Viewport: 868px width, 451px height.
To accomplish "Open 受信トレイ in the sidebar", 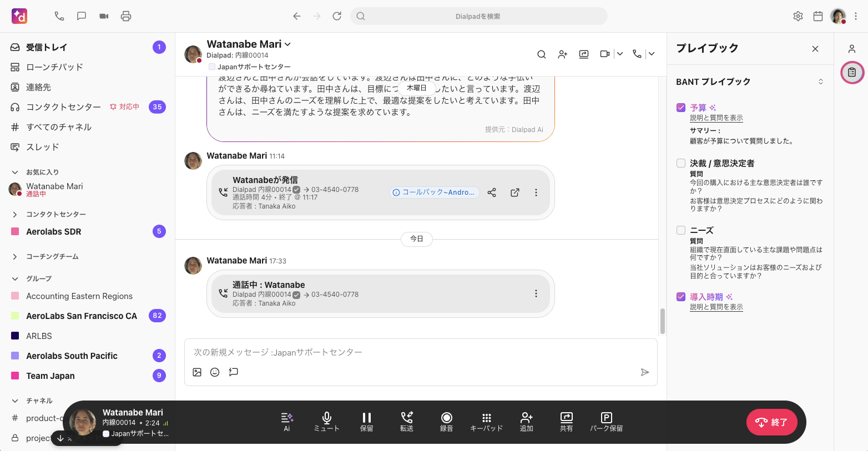I will (x=47, y=47).
